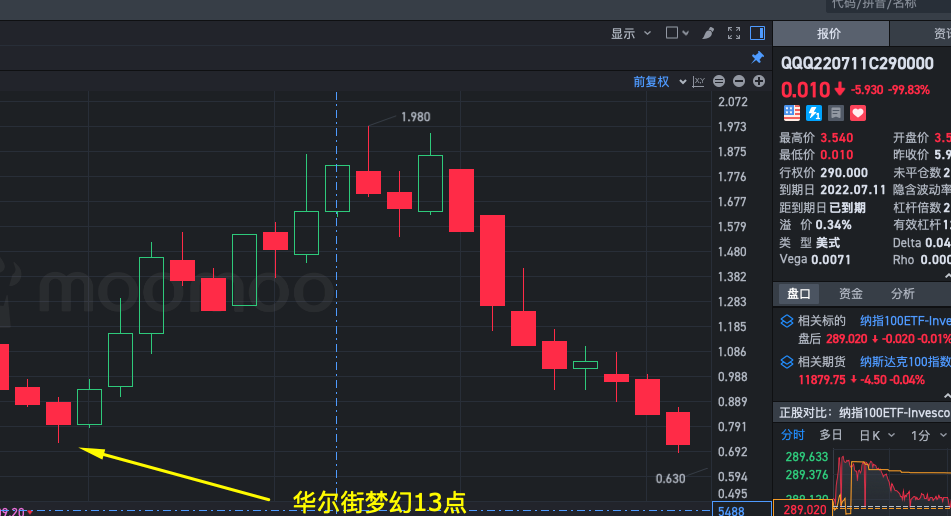Select the 分时 chart tab
The height and width of the screenshot is (516, 951).
[792, 435]
